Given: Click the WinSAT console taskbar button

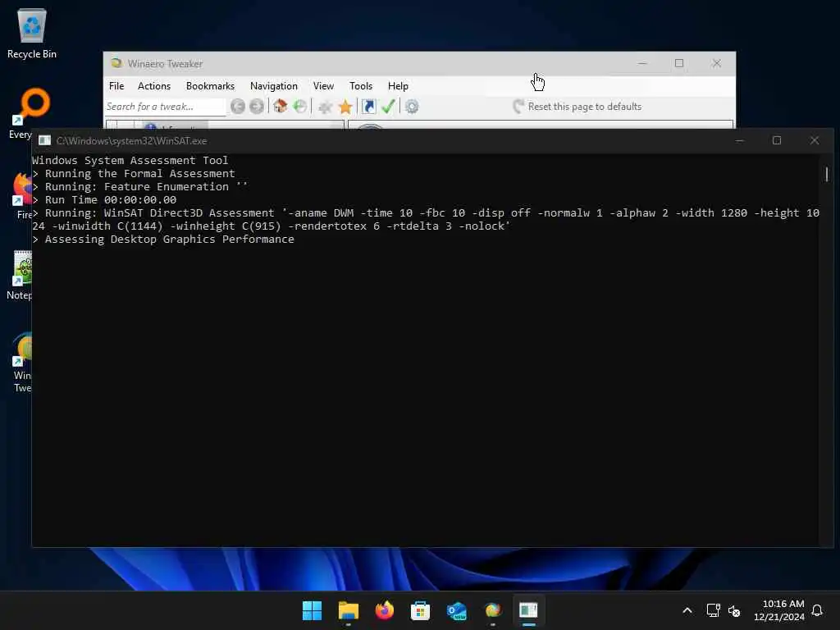Looking at the screenshot, I should (x=528, y=610).
